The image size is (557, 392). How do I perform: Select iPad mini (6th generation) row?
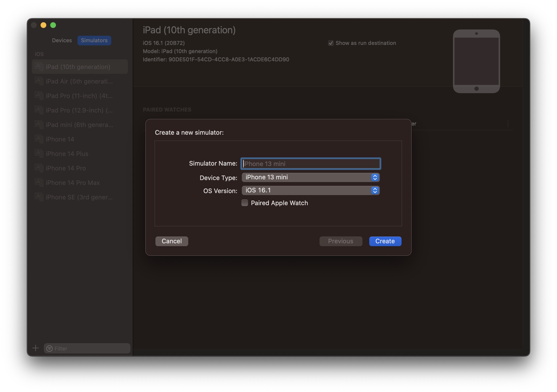80,125
